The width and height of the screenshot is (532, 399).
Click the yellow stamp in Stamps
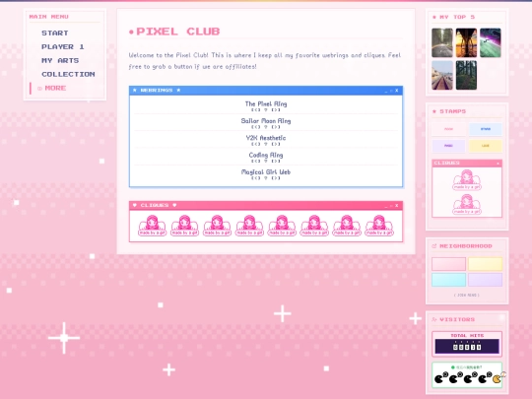click(x=485, y=146)
